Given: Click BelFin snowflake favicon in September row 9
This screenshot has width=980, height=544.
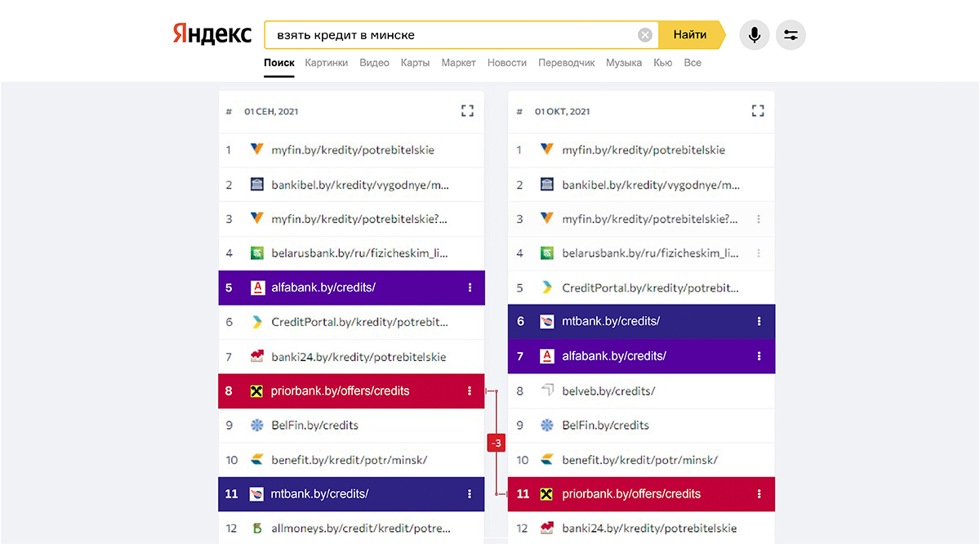Looking at the screenshot, I should pos(257,426).
